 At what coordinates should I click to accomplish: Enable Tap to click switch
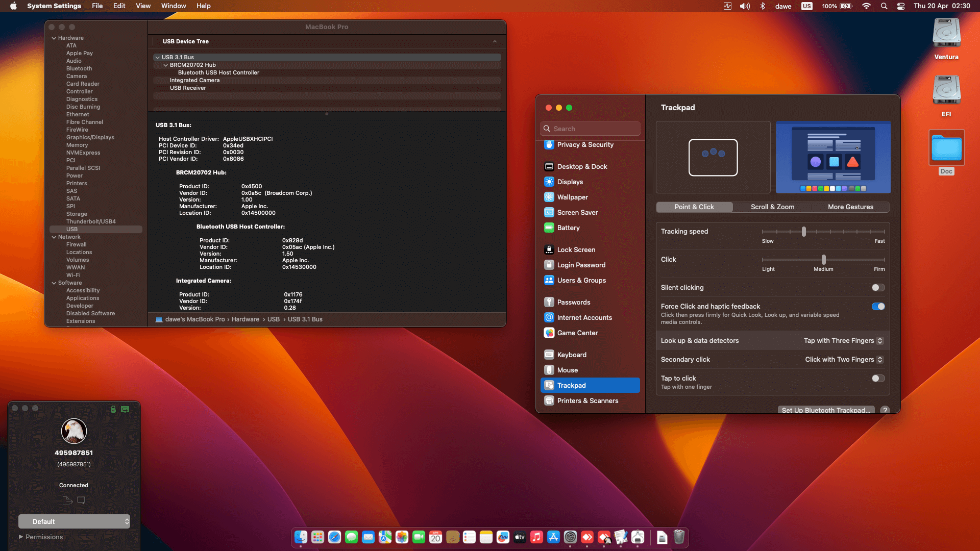[x=878, y=379]
